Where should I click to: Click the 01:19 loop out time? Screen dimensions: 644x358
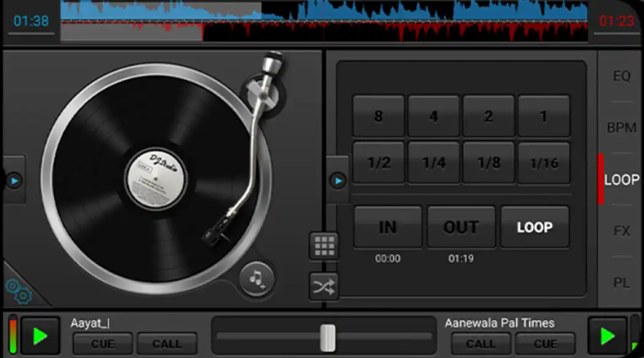pyautogui.click(x=461, y=258)
